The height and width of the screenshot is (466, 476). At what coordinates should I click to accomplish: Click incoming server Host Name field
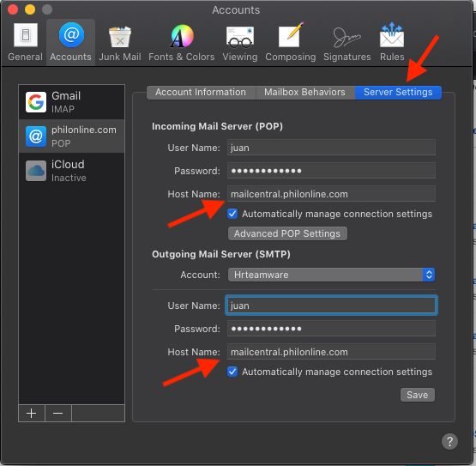tap(331, 194)
